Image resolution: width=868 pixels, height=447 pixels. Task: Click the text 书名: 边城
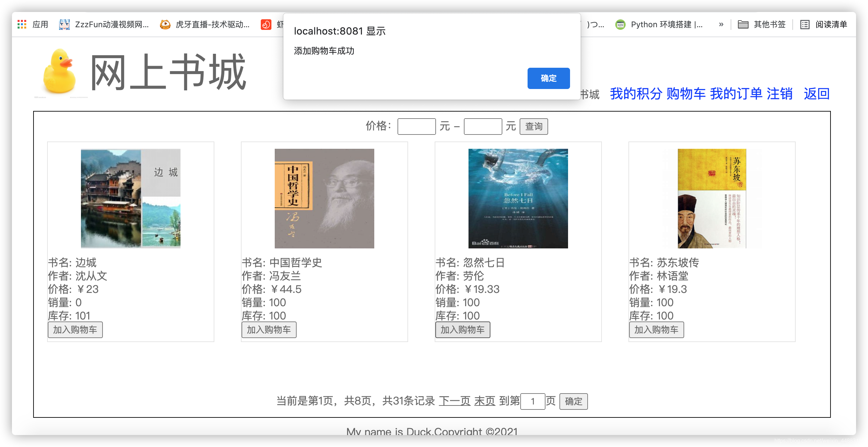point(72,262)
